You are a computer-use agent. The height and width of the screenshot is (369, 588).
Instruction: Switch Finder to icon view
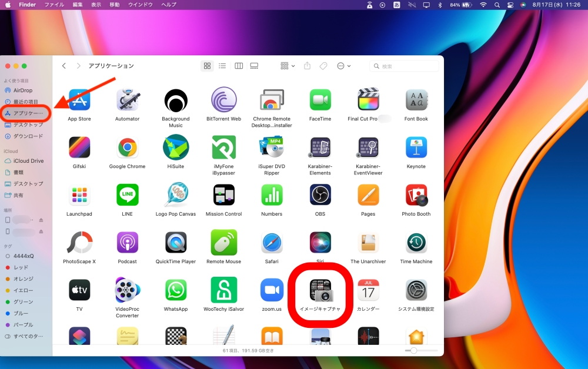point(207,66)
